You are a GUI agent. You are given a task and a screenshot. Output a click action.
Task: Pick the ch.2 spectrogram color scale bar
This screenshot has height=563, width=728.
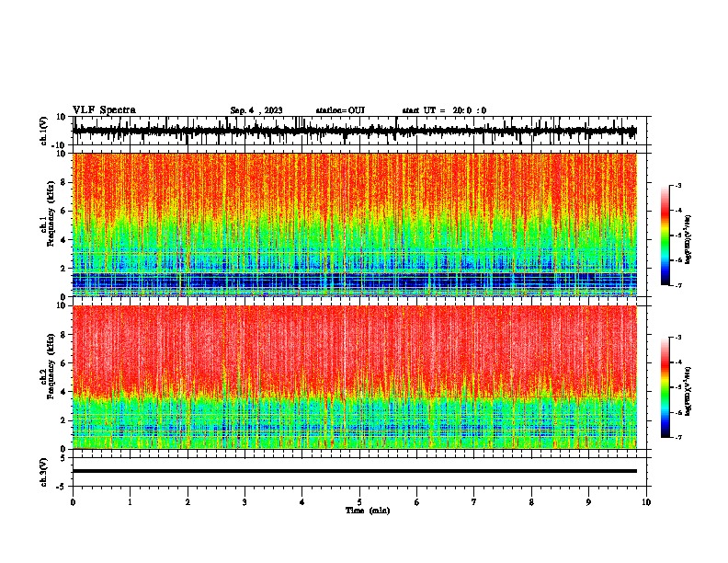pyautogui.click(x=665, y=387)
